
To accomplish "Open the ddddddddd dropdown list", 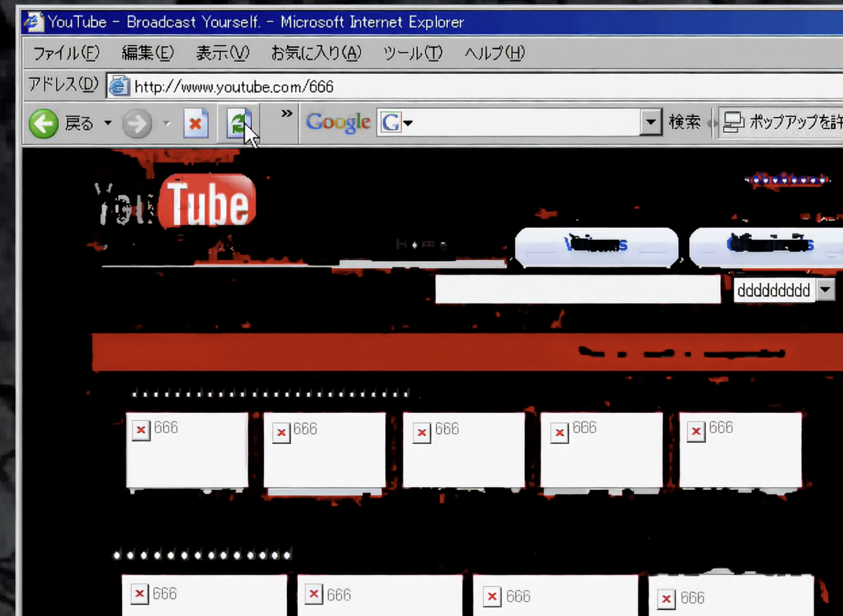I will pyautogui.click(x=784, y=290).
